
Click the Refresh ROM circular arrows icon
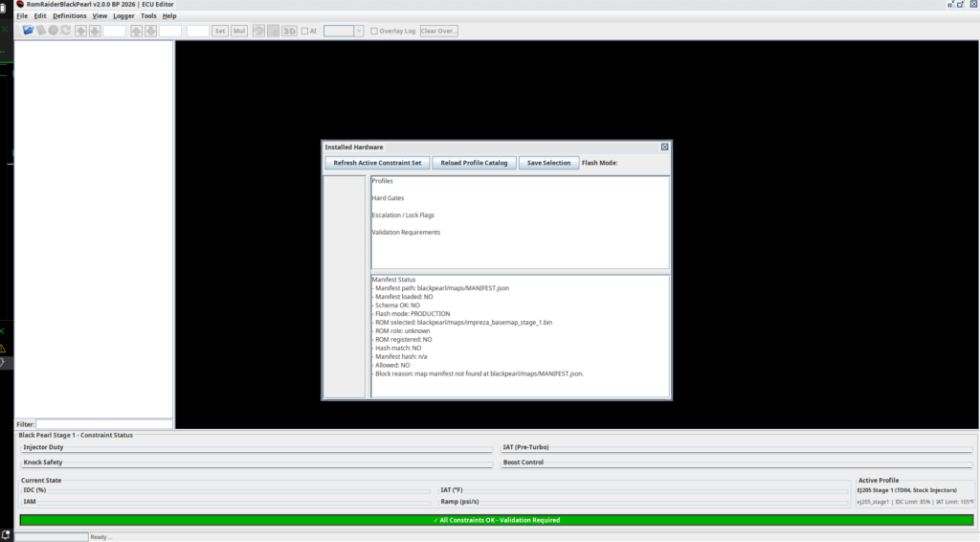tap(65, 31)
